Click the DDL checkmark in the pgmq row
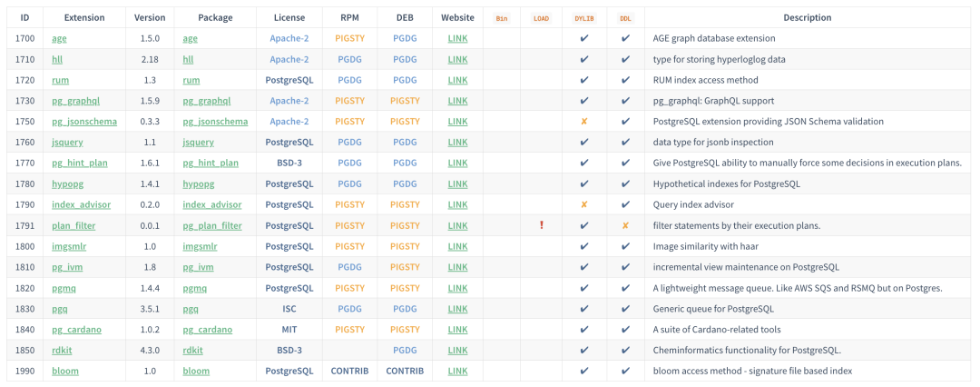 point(625,288)
